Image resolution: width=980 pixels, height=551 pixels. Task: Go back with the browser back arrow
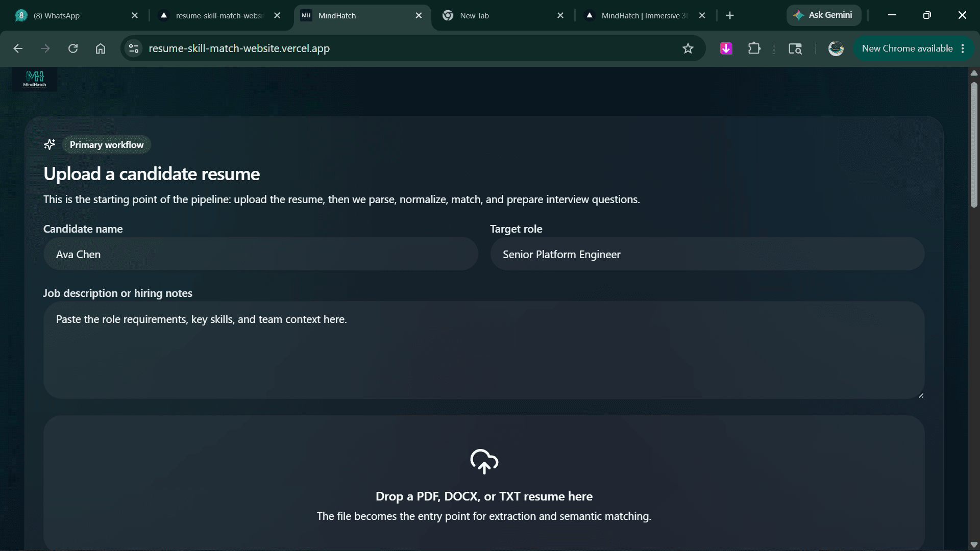pyautogui.click(x=18, y=48)
